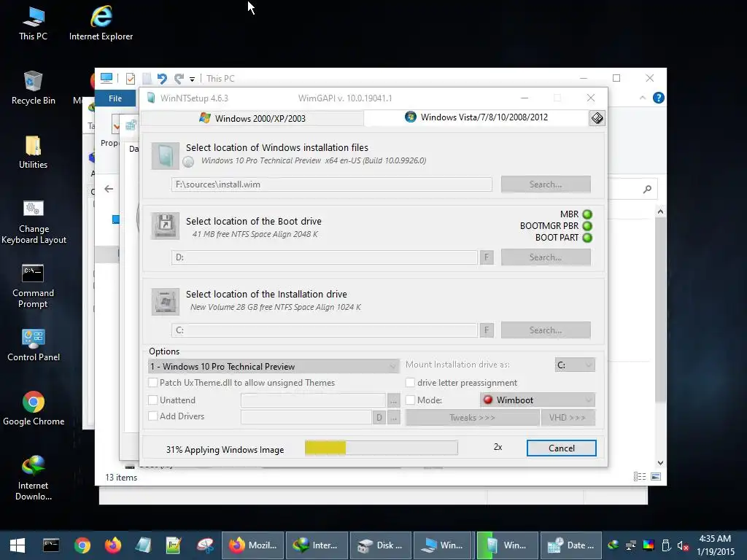Click Search for Installation drive location
The height and width of the screenshot is (560, 747).
(546, 330)
